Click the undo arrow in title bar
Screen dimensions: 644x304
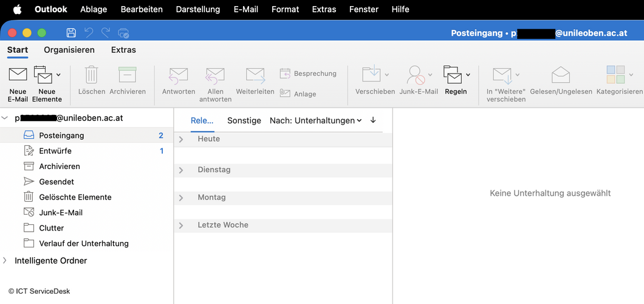tap(89, 33)
